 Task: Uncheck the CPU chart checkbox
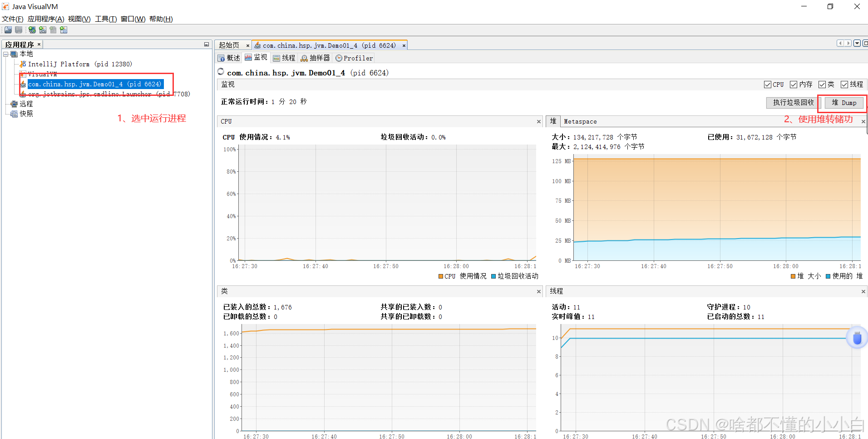(x=768, y=85)
